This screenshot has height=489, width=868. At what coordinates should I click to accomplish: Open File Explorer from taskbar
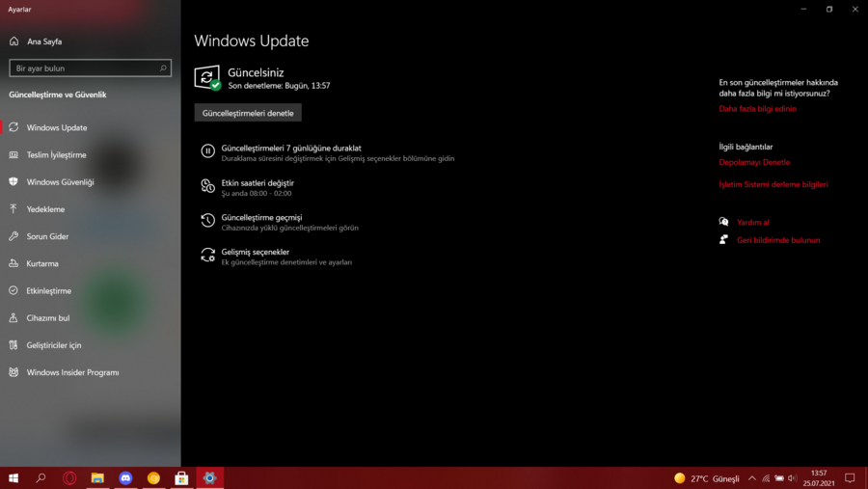tap(97, 478)
